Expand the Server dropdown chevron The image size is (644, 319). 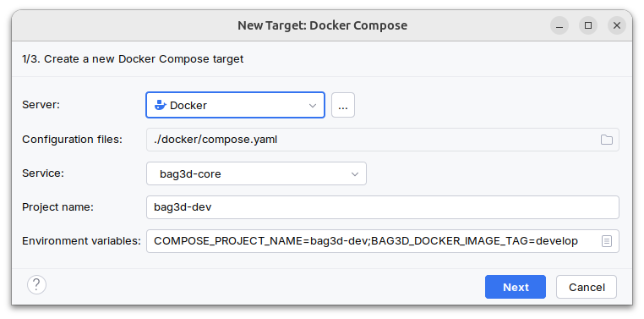[313, 106]
